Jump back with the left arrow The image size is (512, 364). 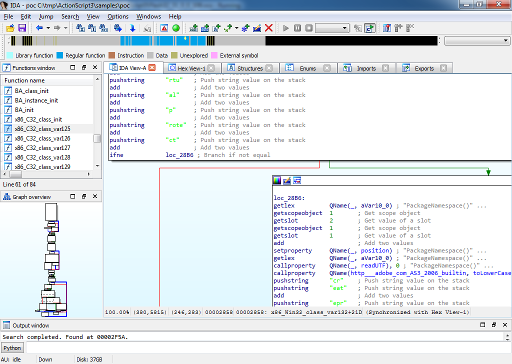click(x=39, y=28)
